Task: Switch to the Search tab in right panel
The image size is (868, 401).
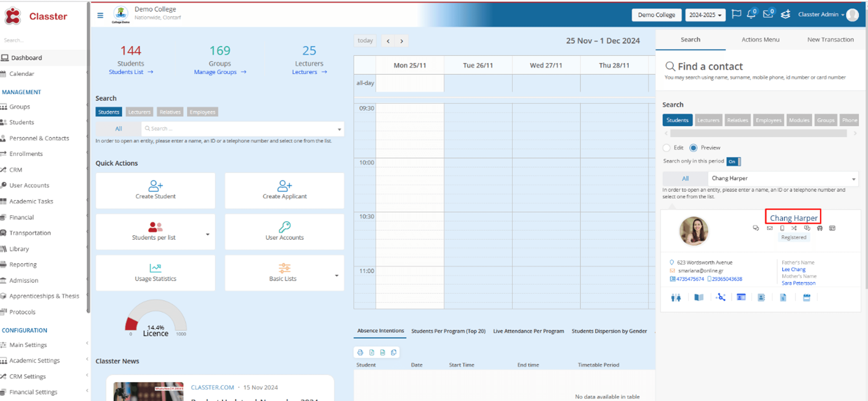Action: click(690, 39)
